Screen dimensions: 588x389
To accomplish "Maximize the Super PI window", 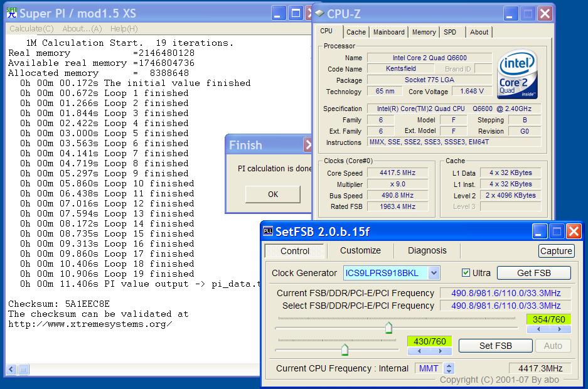I will click(296, 14).
